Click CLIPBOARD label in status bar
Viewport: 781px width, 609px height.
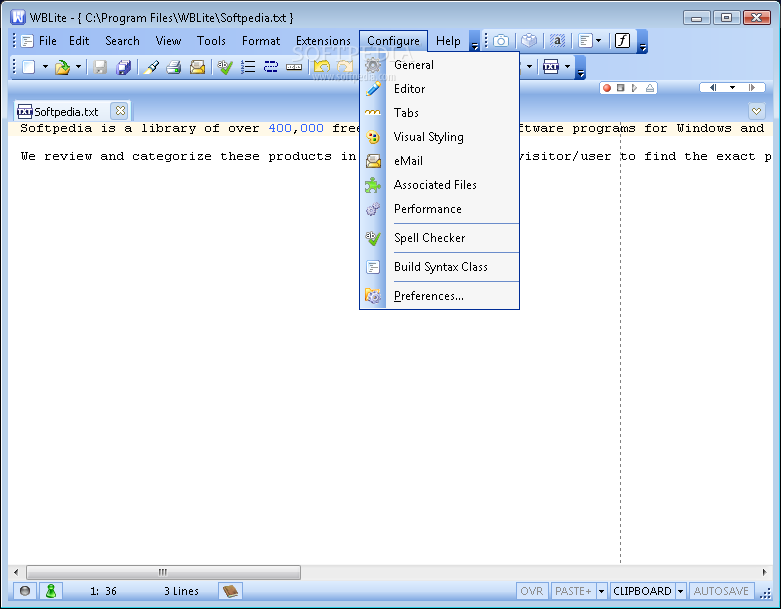[x=642, y=591]
